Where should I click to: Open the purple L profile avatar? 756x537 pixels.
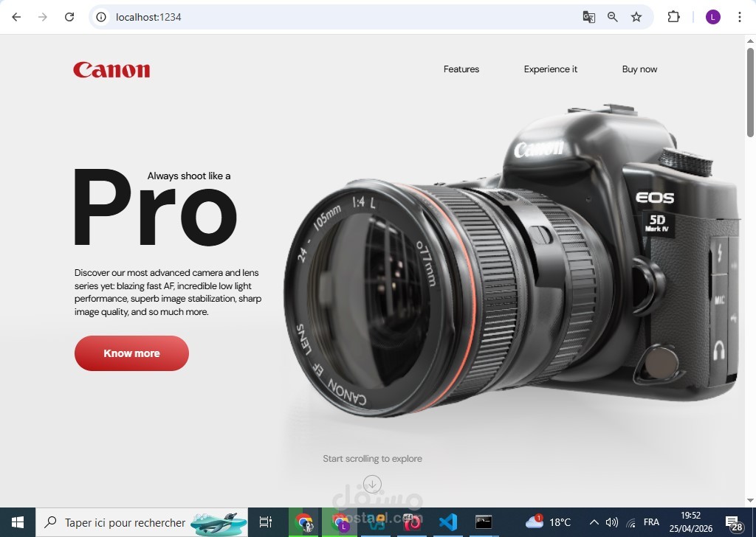pos(713,17)
